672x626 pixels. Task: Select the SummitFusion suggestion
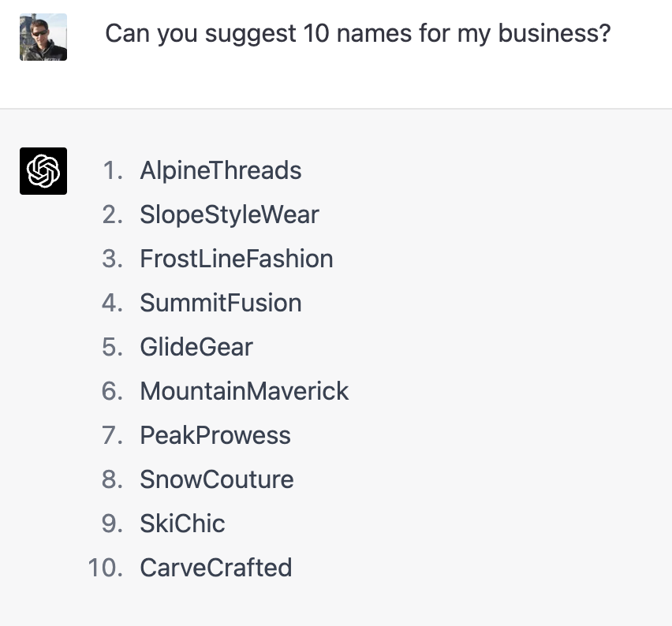click(x=221, y=303)
